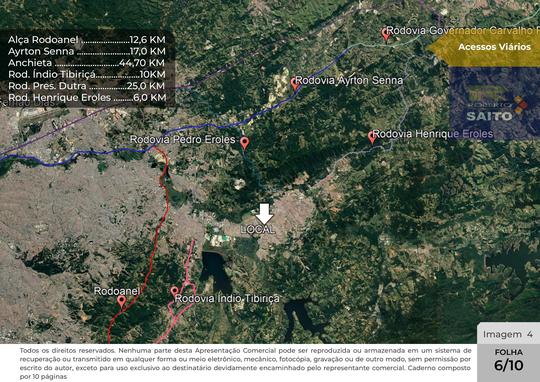Click the white LOCAL arrow marker
The height and width of the screenshot is (382, 540).
(264, 214)
